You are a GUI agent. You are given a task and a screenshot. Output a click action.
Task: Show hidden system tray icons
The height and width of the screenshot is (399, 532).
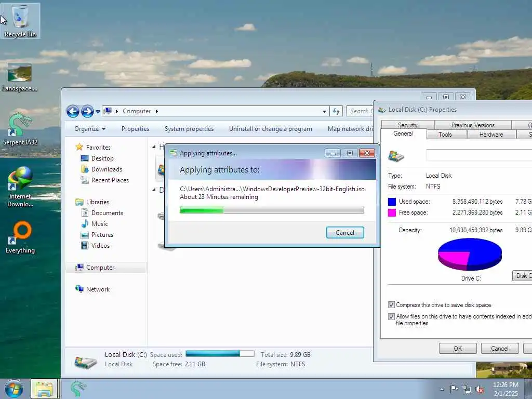[x=442, y=389]
